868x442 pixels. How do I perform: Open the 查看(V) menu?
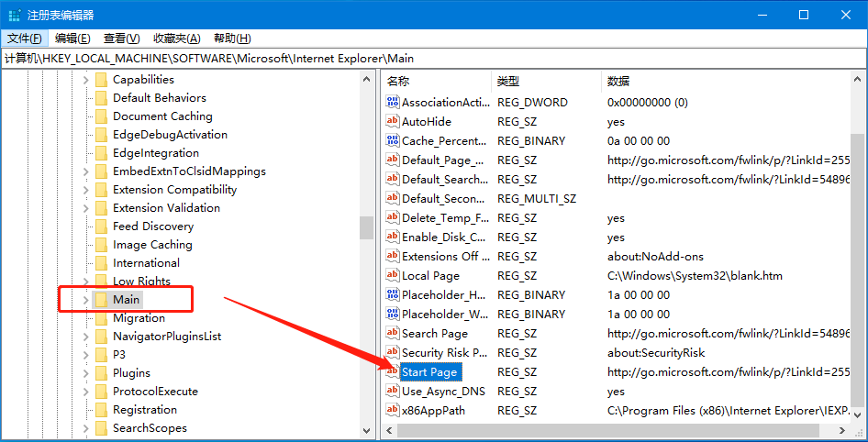(121, 39)
